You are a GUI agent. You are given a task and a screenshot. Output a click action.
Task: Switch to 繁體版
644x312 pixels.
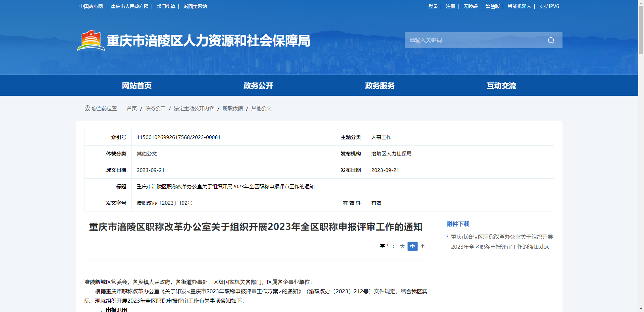[x=492, y=6]
